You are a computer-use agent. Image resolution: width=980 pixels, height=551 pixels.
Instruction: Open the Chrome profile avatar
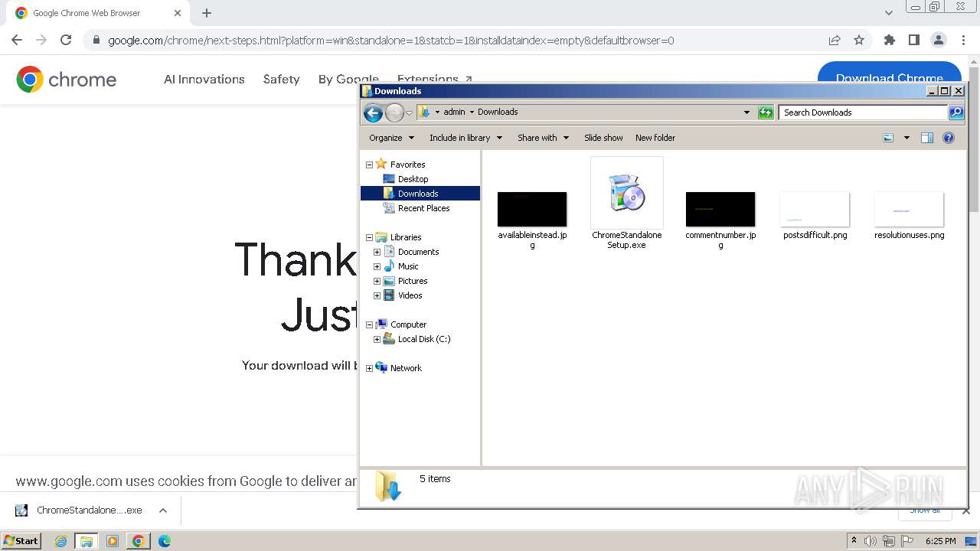(938, 40)
